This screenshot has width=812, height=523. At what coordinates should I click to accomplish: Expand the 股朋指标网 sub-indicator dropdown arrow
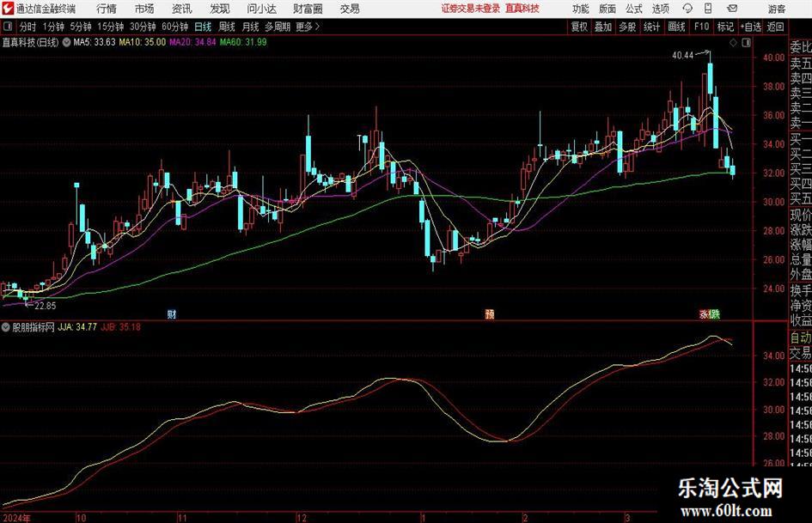(x=6, y=327)
